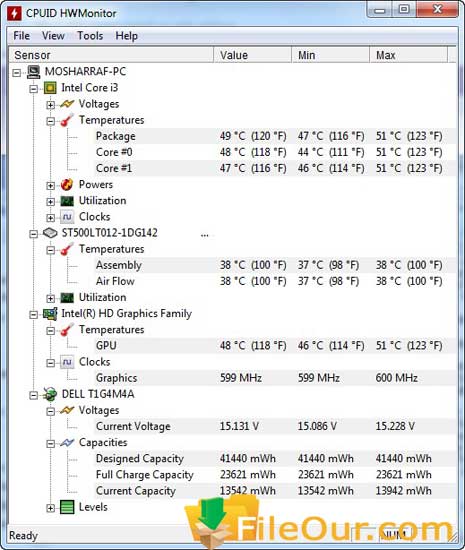
Task: Click the HWMonitor lightning app icon in title bar
Action: coord(15,13)
